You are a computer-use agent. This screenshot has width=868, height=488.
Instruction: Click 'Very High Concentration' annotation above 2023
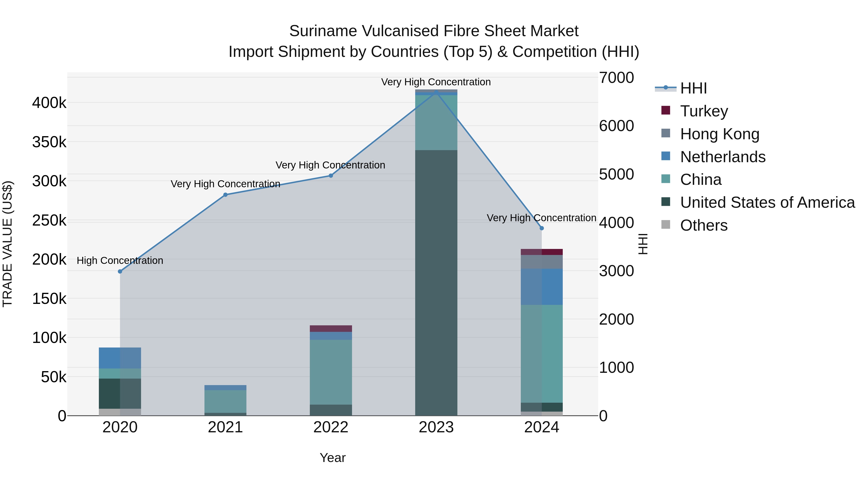(436, 82)
